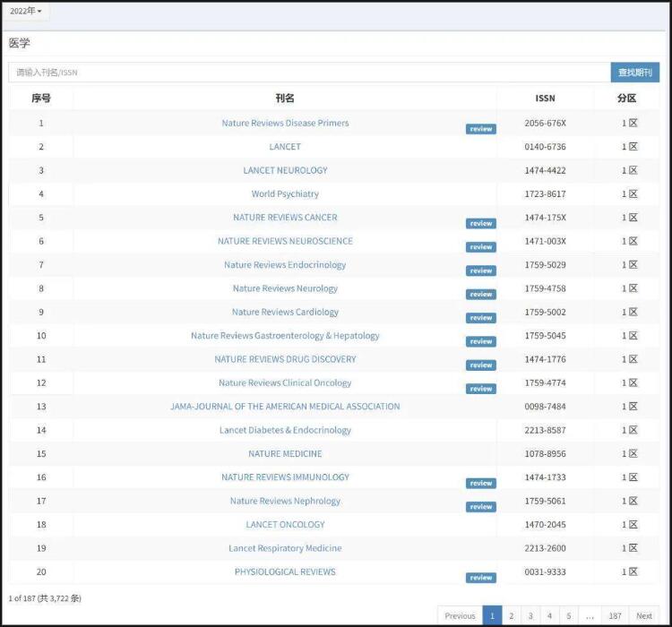This screenshot has width=672, height=627.
Task: Go to page 2 of results
Action: point(511,615)
